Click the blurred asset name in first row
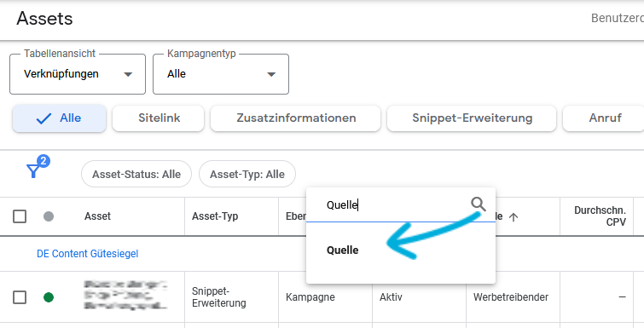The image size is (644, 328). pyautogui.click(x=125, y=295)
